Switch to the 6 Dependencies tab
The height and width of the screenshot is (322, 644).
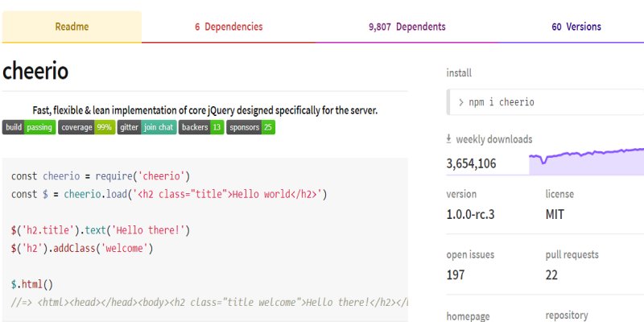point(229,27)
